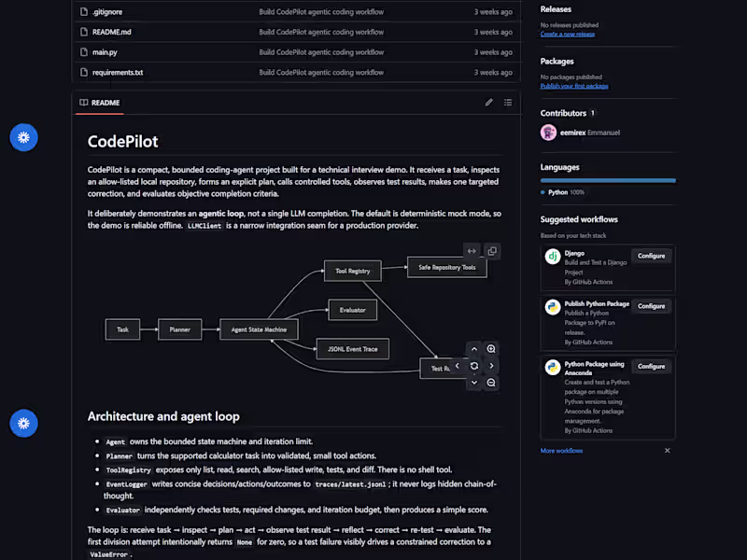Open the commit message on the .gitignore row
The height and width of the screenshot is (560, 747).
321,12
